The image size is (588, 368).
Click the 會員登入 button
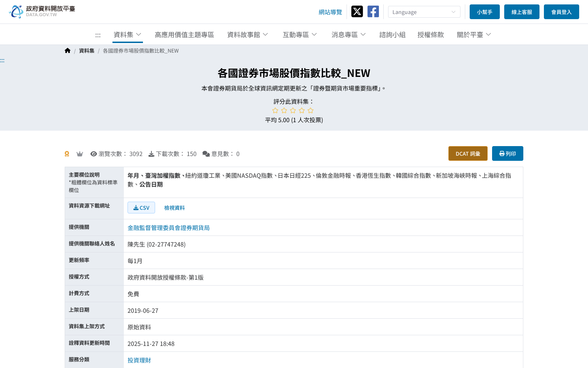coord(562,12)
